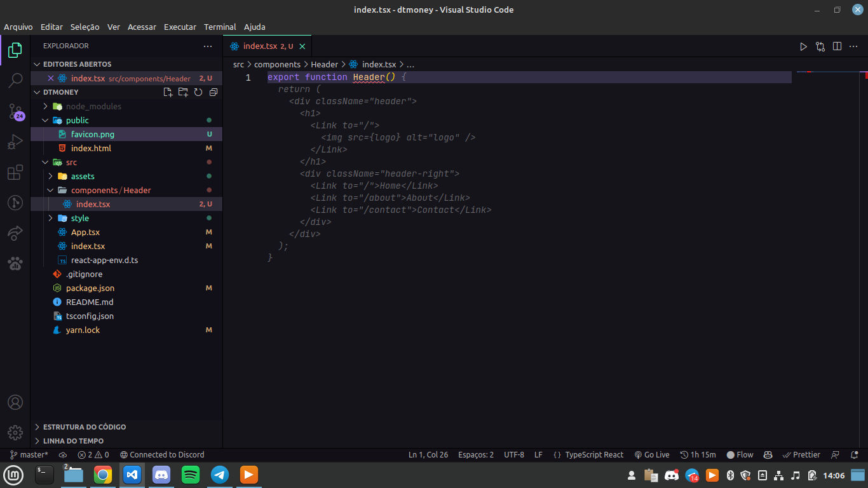Viewport: 868px width, 488px height.
Task: Expand the style folder
Action: click(126, 218)
